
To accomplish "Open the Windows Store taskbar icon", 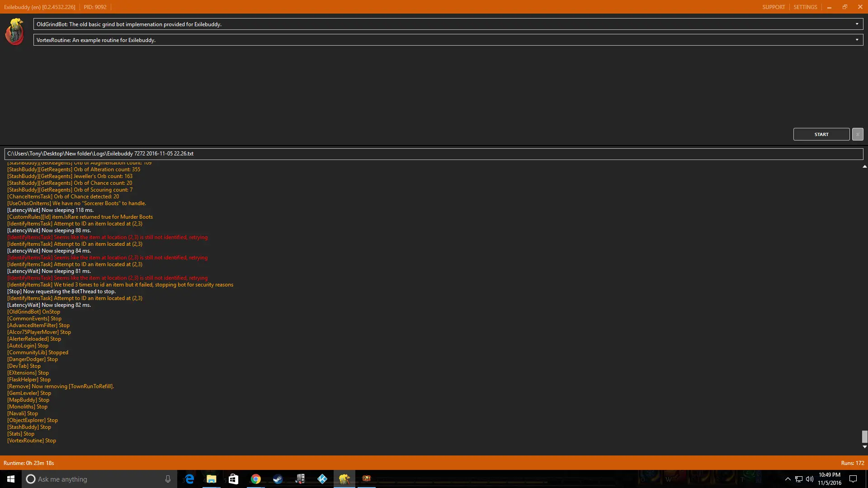I will click(x=233, y=479).
